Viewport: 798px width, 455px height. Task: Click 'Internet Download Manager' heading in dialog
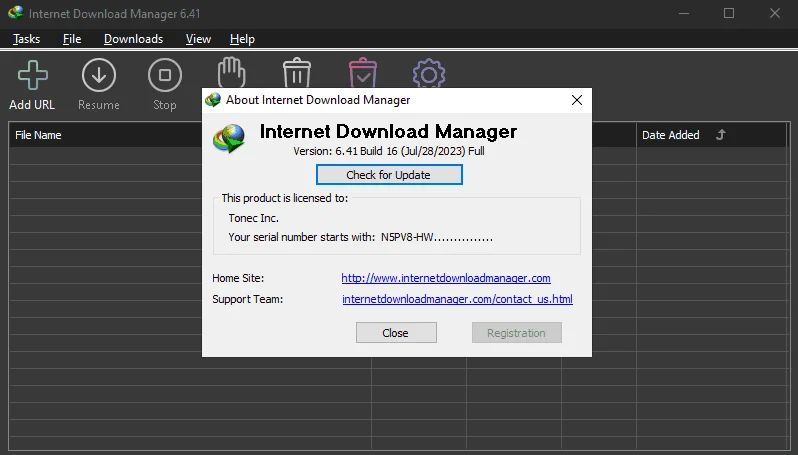click(x=388, y=131)
